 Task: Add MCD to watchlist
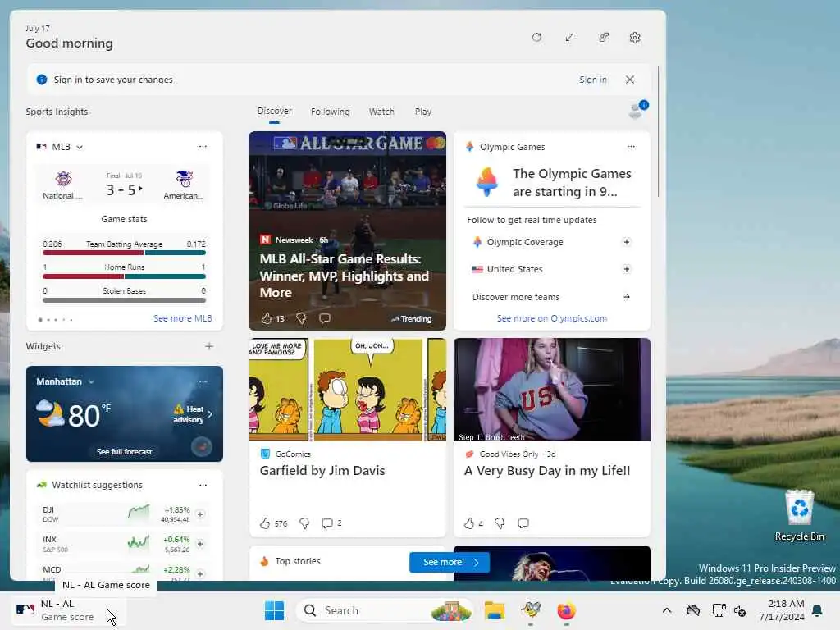pos(200,573)
